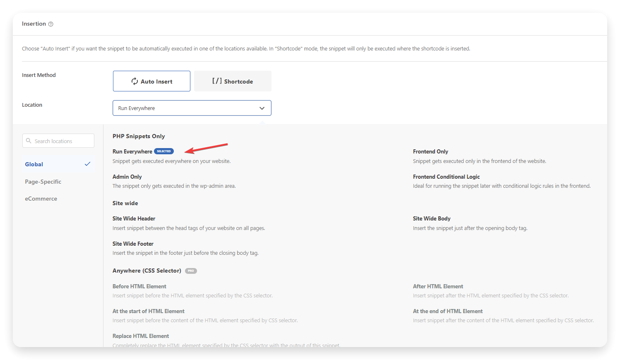Switch to the Page-Specific category
Image resolution: width=620 pixels, height=364 pixels.
[x=43, y=182]
